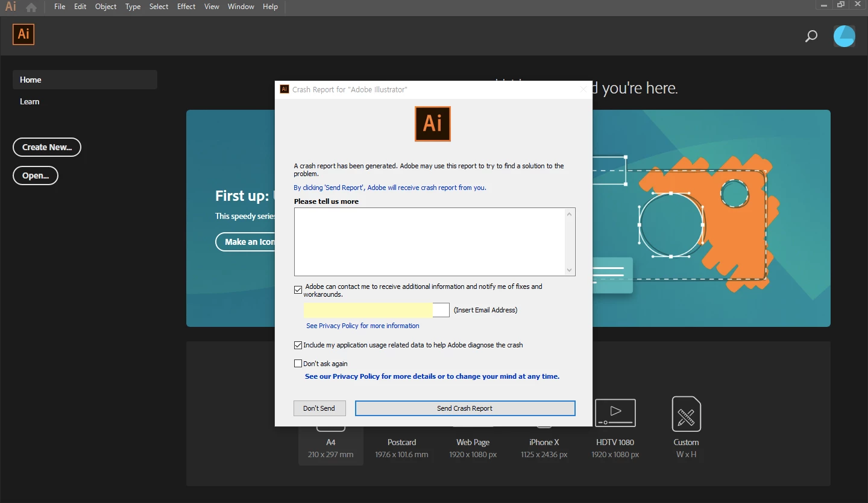The height and width of the screenshot is (503, 868).
Task: Click the house Home icon in menu bar
Action: (x=31, y=7)
